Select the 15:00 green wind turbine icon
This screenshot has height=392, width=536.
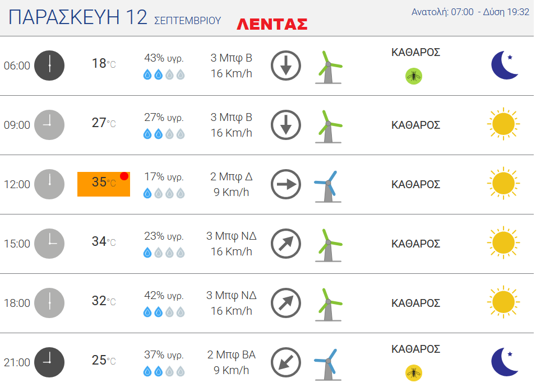328,245
